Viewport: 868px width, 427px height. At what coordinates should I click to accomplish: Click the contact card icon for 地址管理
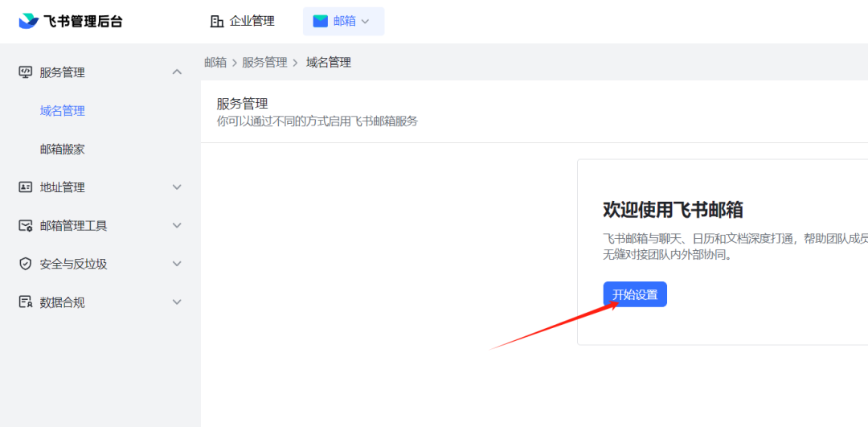pyautogui.click(x=26, y=187)
